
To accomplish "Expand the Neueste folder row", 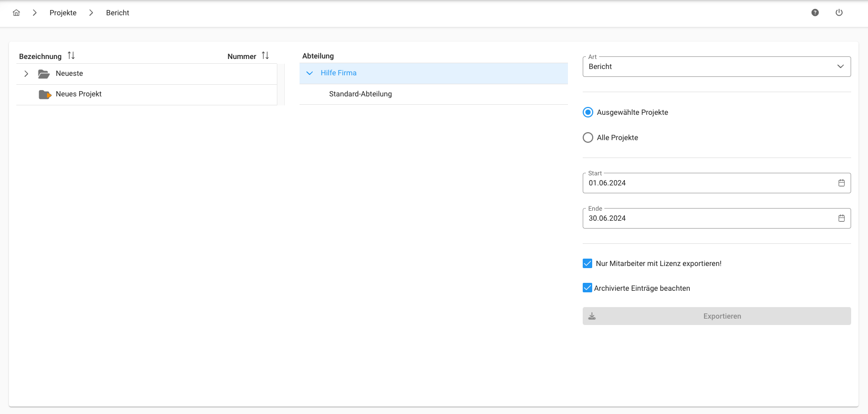I will [26, 74].
